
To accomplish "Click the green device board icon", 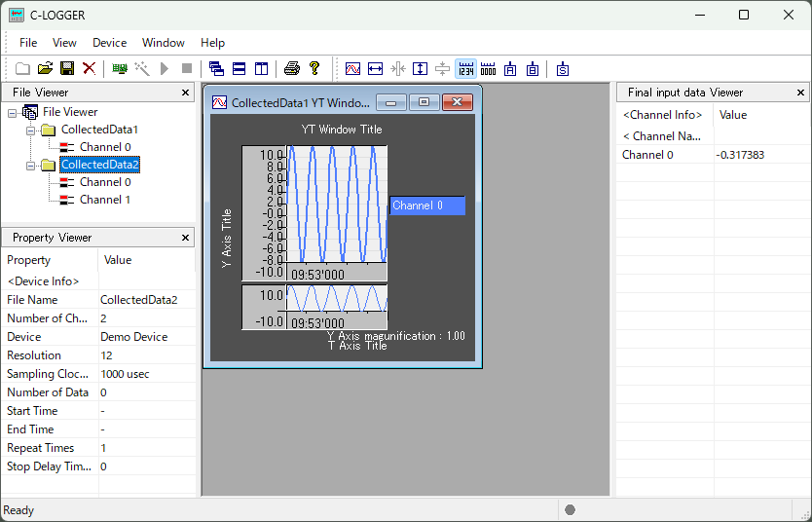I will pyautogui.click(x=120, y=68).
